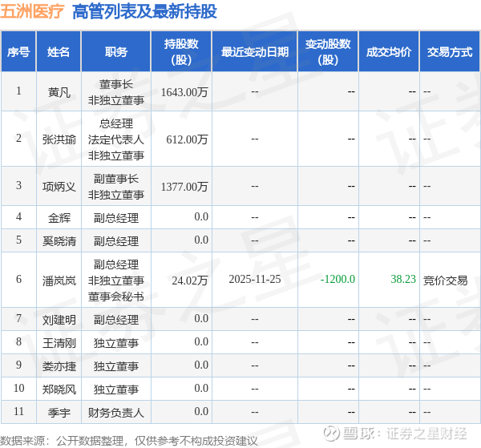Viewport: 481px width, 448px height.
Task: Click the name 奚晓清
Action: 59,240
